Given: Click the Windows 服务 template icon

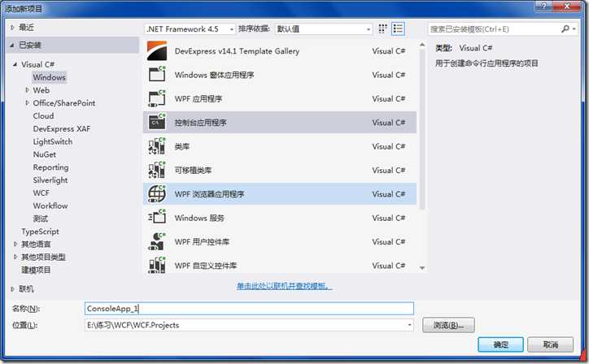Looking at the screenshot, I should [157, 217].
